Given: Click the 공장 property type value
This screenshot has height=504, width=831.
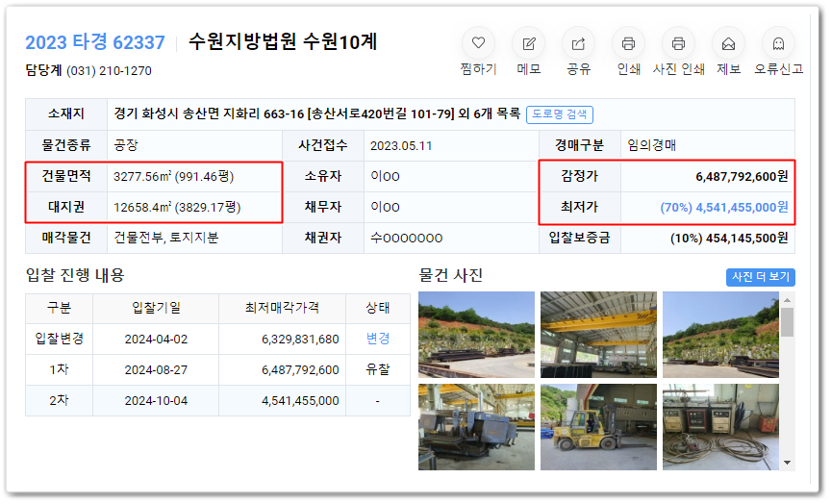Looking at the screenshot, I should [x=126, y=145].
